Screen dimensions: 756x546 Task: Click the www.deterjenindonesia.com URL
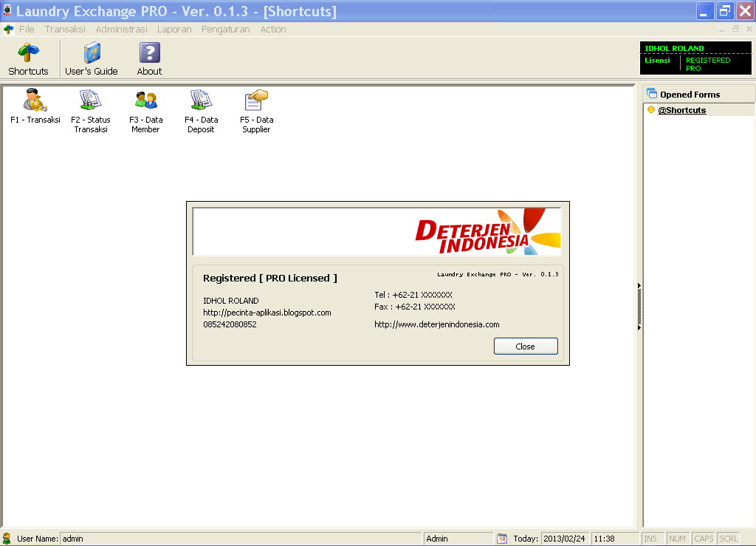[437, 324]
